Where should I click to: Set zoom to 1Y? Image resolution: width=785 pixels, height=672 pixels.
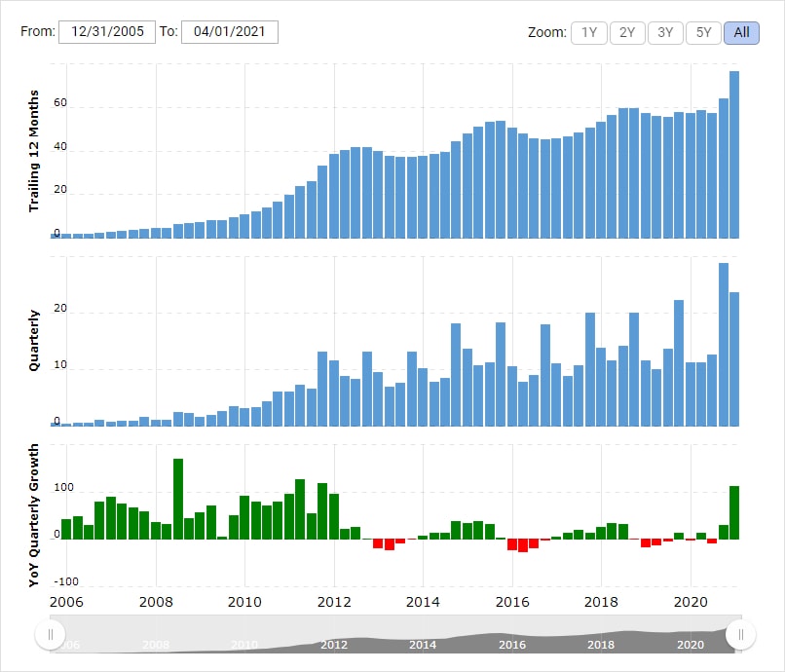[x=589, y=32]
